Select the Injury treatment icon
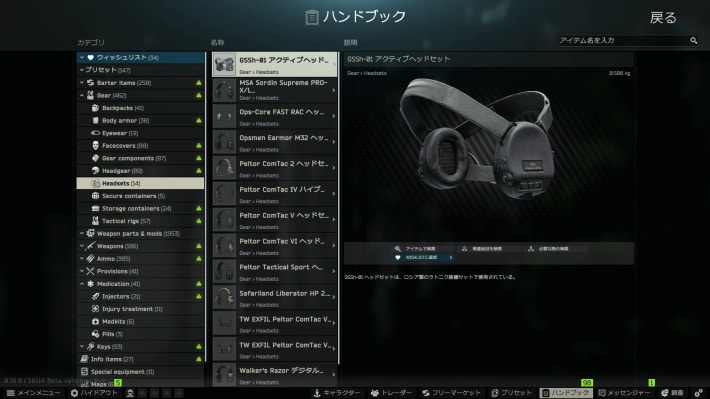Viewport: 710px width, 399px height. (95, 309)
